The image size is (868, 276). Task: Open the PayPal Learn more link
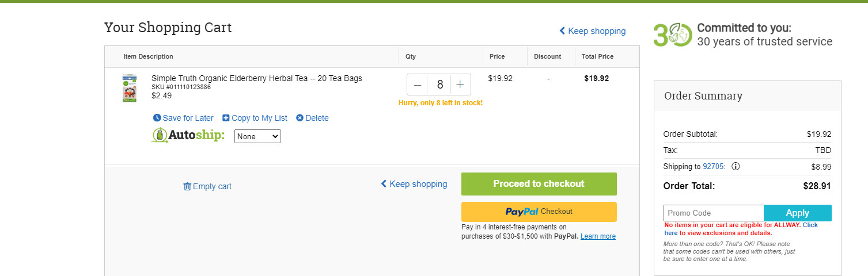(x=598, y=236)
